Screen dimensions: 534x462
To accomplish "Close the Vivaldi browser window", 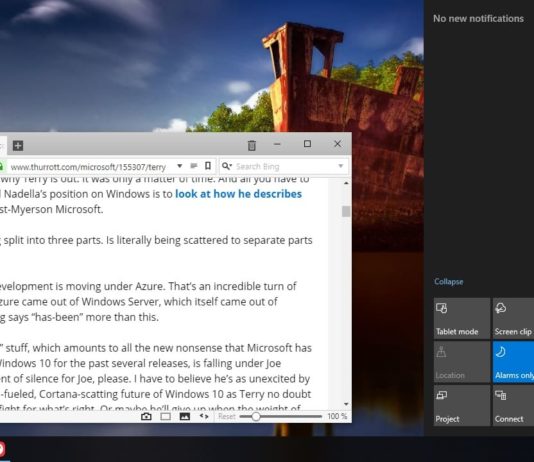I will point(337,144).
